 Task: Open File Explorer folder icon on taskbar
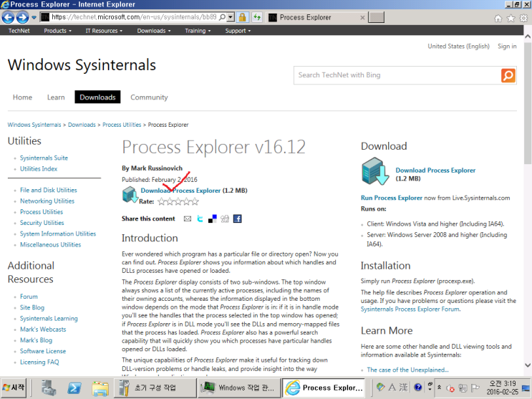tap(100, 388)
